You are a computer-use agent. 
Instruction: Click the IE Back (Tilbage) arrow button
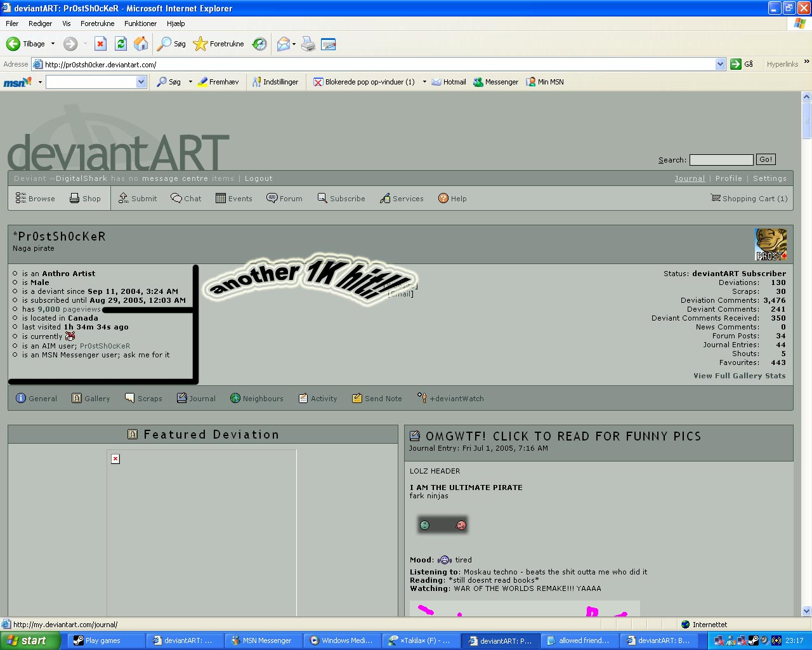coord(25,44)
